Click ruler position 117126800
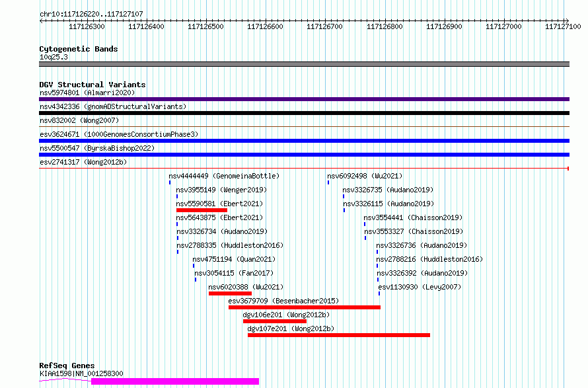Screen dimensions: 588x388 385,26
